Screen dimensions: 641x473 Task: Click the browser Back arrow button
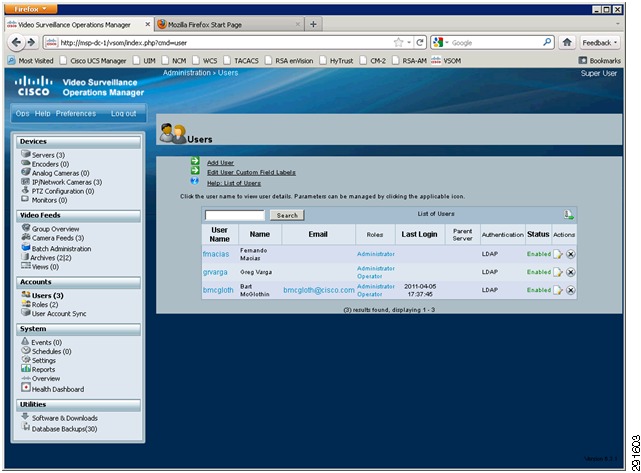tap(16, 43)
